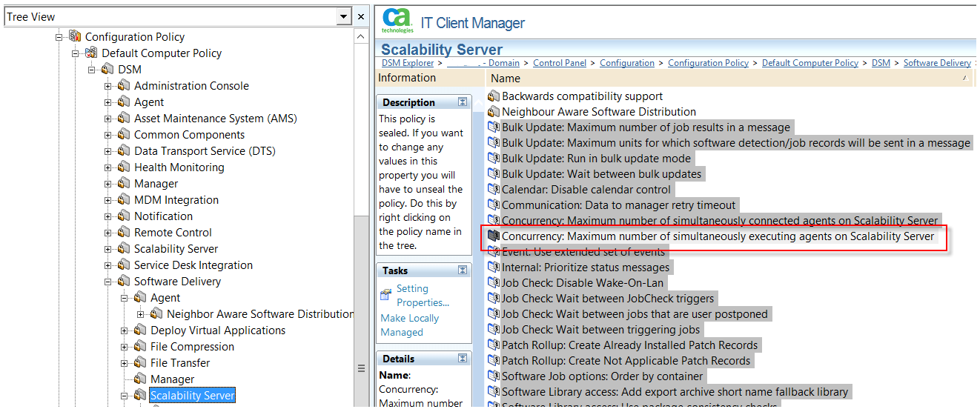Click the Manager folder icon under DSM
Image resolution: width=980 pixels, height=412 pixels.
(x=124, y=183)
